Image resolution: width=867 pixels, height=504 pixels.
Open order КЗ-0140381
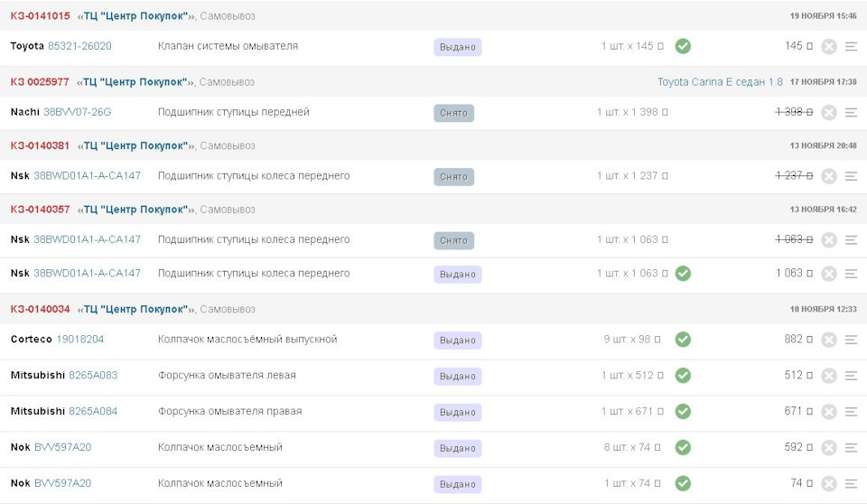[41, 145]
